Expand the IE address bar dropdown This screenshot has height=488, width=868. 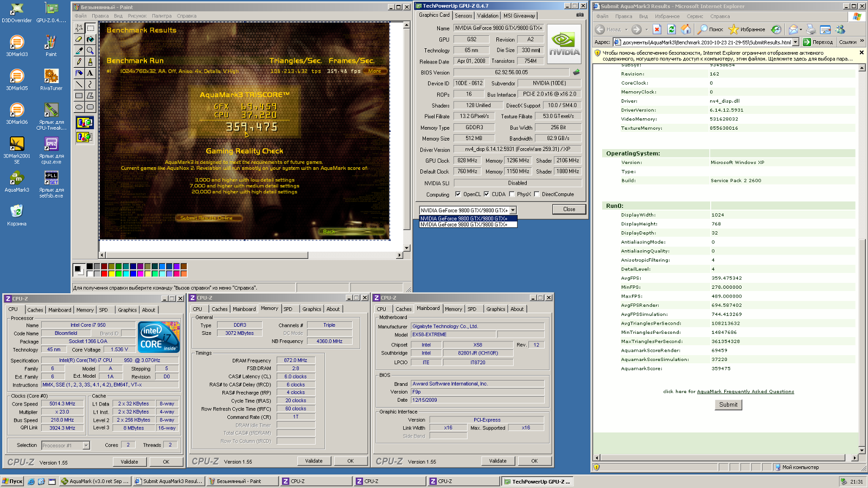(795, 42)
